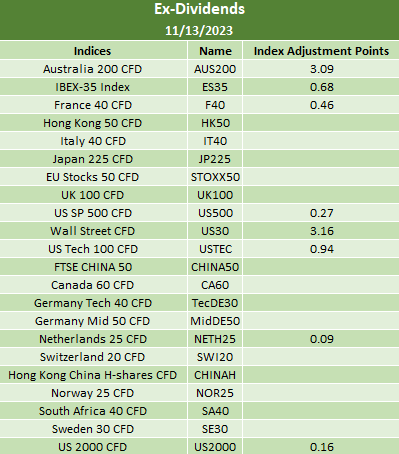
Task: Select the empty HK50 adjustment cell
Action: pyautogui.click(x=321, y=123)
